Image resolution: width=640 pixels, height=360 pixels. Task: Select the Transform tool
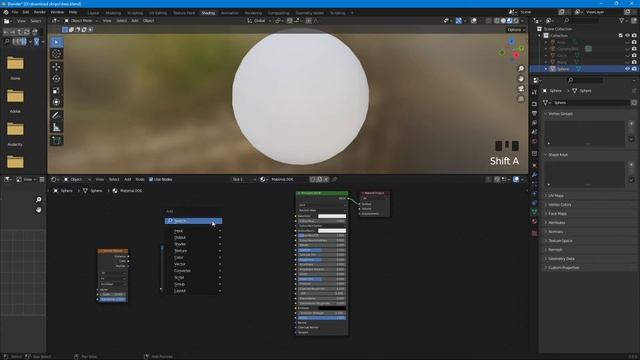56,102
